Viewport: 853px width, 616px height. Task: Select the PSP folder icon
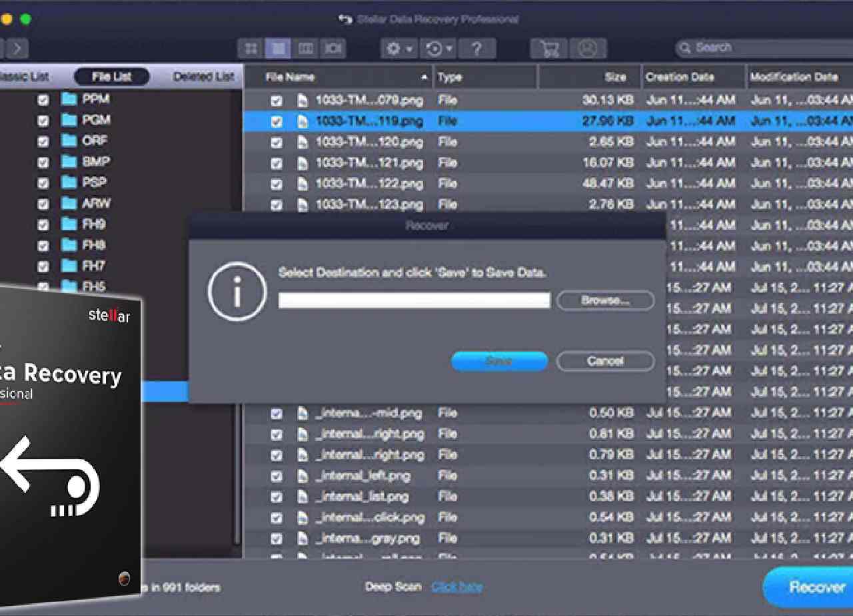69,182
